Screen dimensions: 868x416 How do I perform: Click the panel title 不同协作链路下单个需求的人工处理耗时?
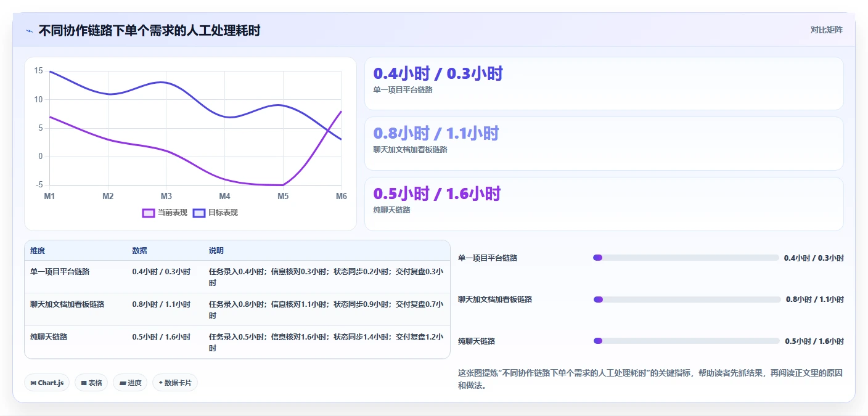tap(149, 30)
